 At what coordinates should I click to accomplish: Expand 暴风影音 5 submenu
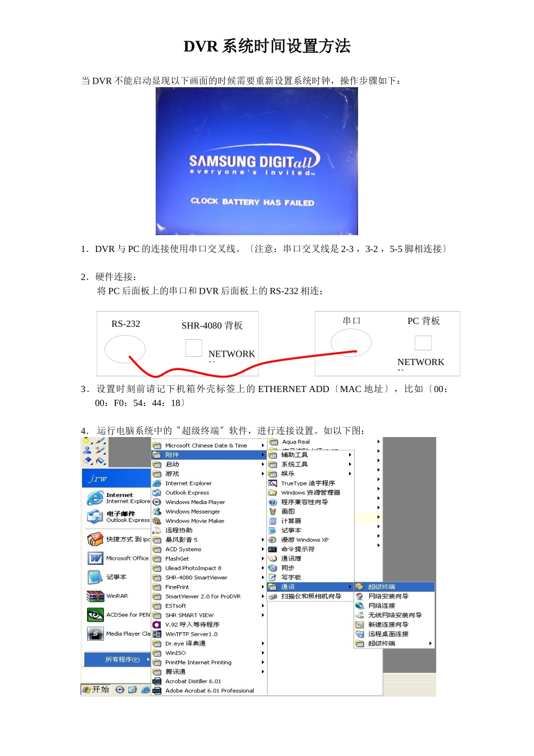click(209, 539)
